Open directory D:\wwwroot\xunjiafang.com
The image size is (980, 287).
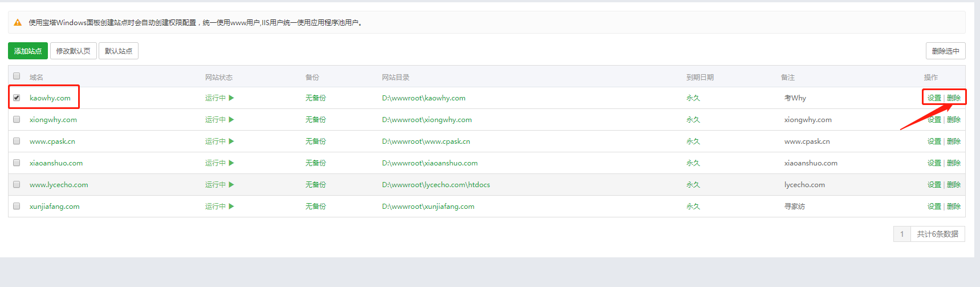(x=428, y=207)
